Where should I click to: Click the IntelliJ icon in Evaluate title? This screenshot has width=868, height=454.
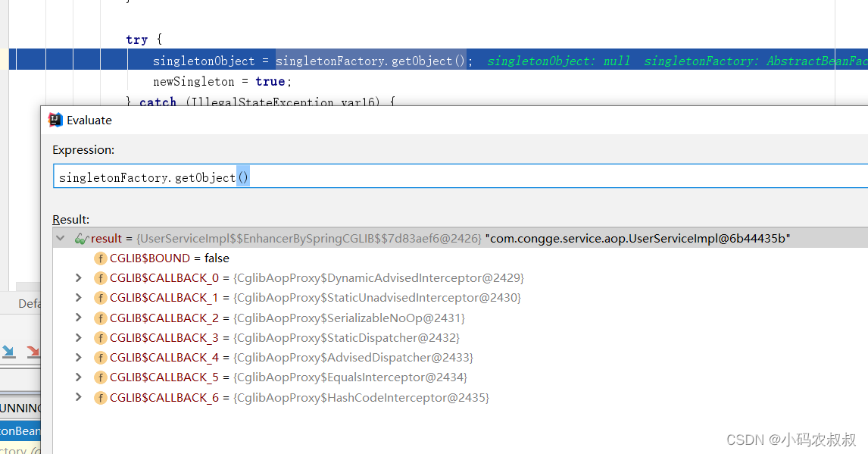(55, 120)
